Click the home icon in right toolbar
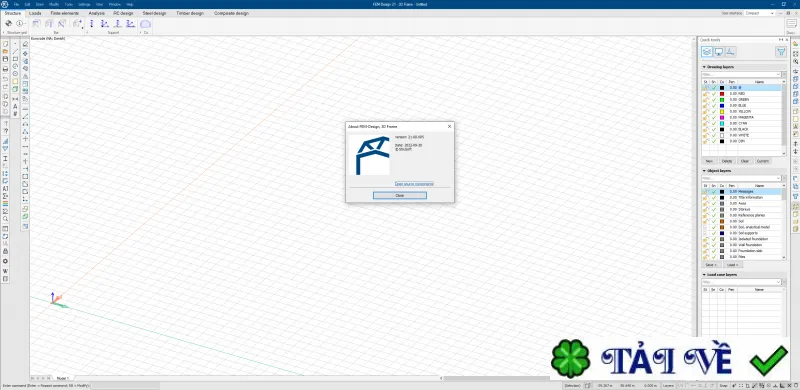 (795, 44)
